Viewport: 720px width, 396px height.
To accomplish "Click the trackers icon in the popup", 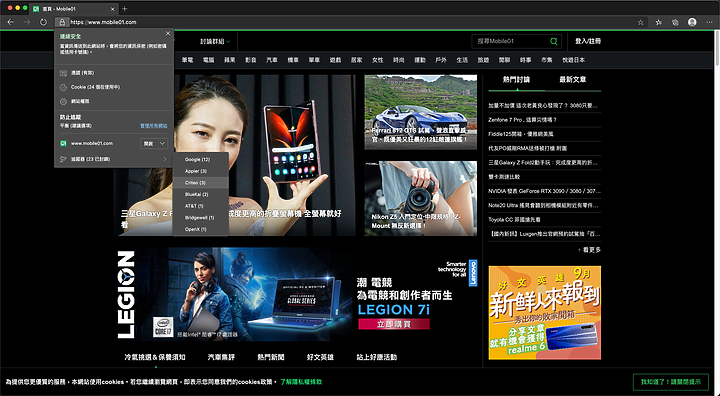I will [63, 159].
